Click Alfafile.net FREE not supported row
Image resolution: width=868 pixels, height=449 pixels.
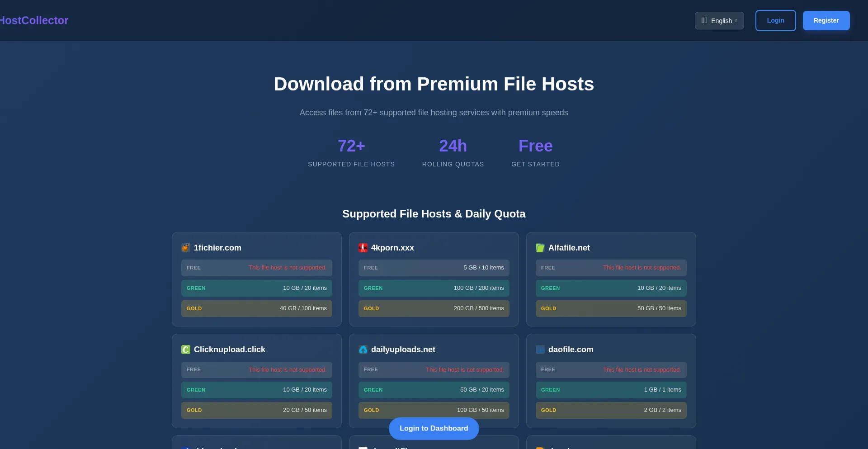[x=611, y=268]
